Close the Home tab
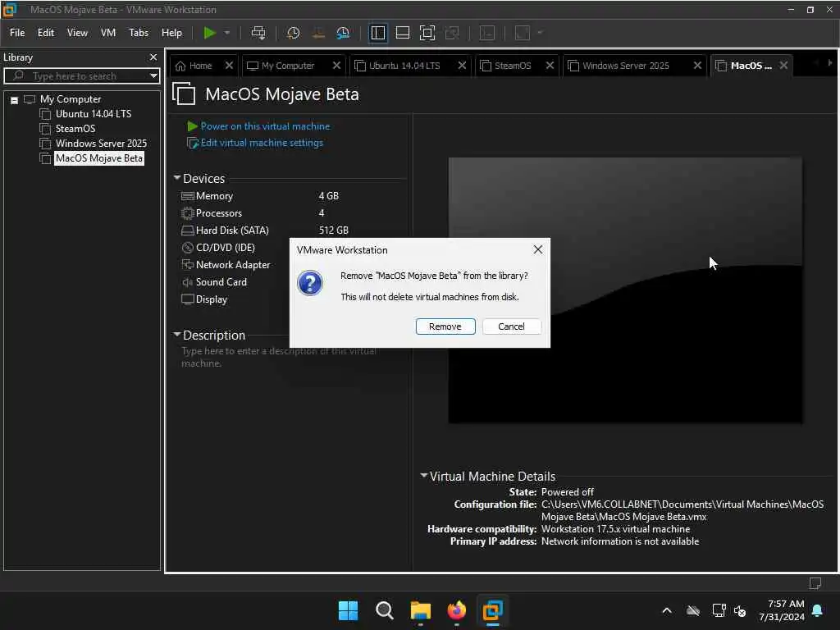Viewport: 840px width, 630px height. click(230, 66)
